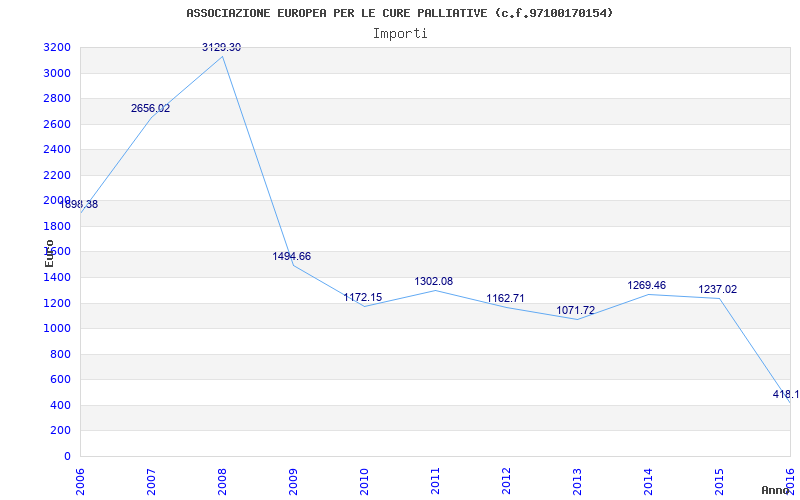Click the 2014 year axis label

(648, 481)
